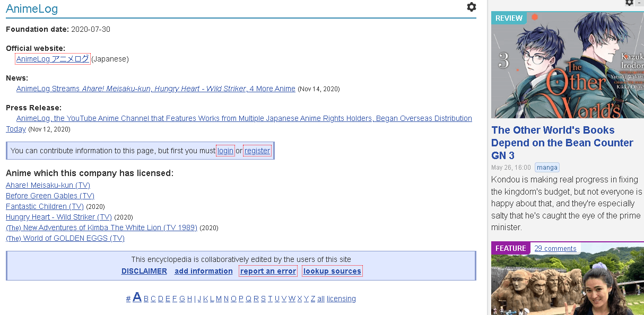This screenshot has width=644, height=315.
Task: Open the YouTube Anime Channel press release link
Action: click(x=239, y=124)
